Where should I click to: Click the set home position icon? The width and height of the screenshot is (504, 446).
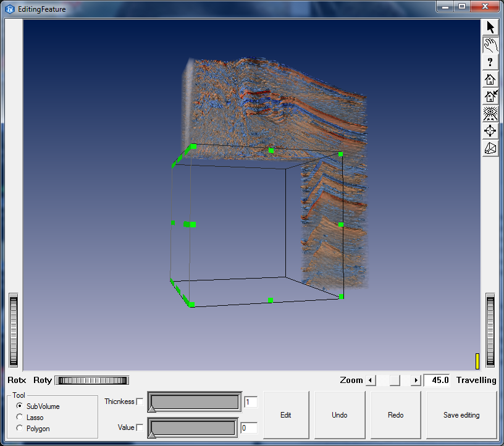point(490,96)
